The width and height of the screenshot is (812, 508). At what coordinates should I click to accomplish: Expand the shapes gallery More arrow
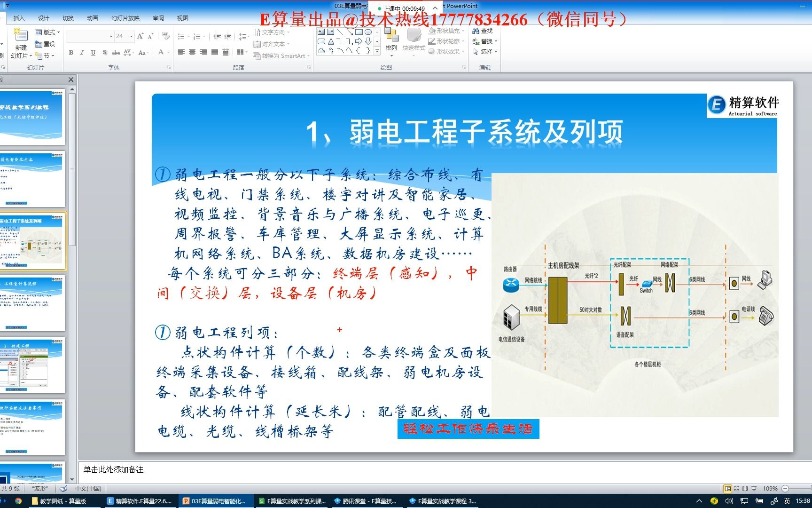pos(377,51)
